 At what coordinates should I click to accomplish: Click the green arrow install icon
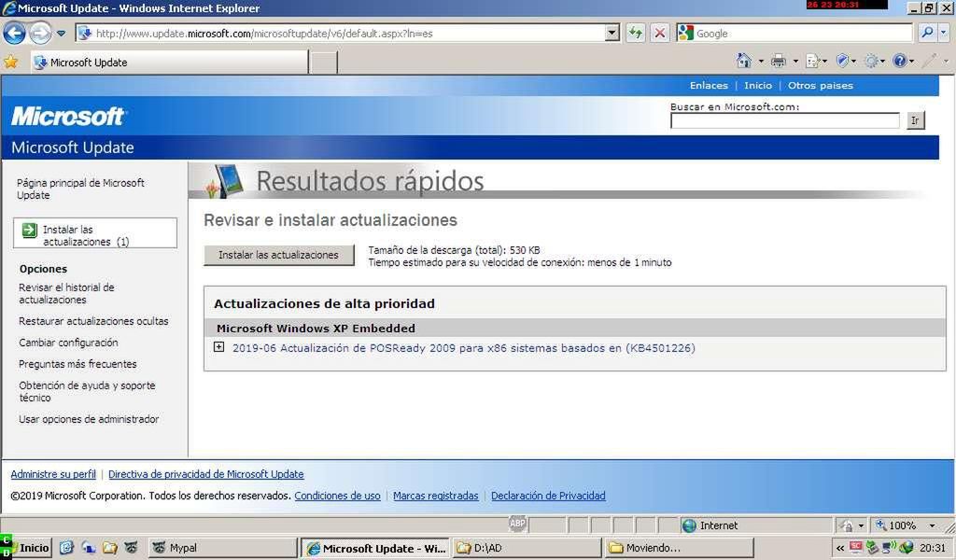click(29, 231)
